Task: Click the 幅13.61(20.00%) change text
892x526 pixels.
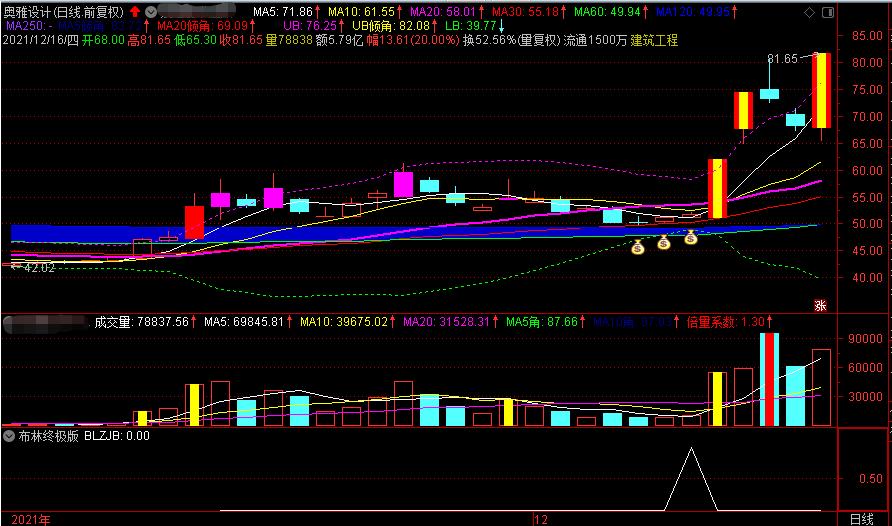Action: (412, 40)
